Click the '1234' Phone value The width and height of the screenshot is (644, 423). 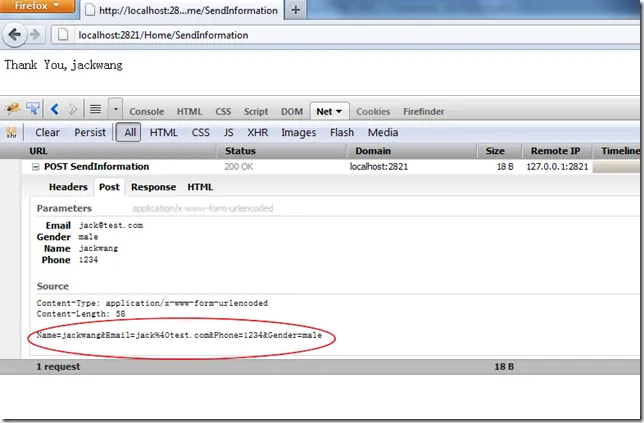pyautogui.click(x=88, y=260)
